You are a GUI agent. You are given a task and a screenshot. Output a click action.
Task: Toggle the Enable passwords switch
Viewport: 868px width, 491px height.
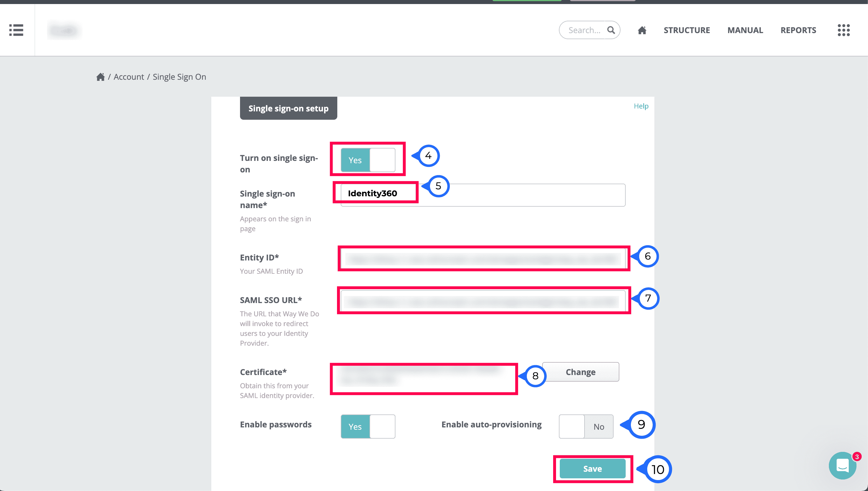click(368, 427)
